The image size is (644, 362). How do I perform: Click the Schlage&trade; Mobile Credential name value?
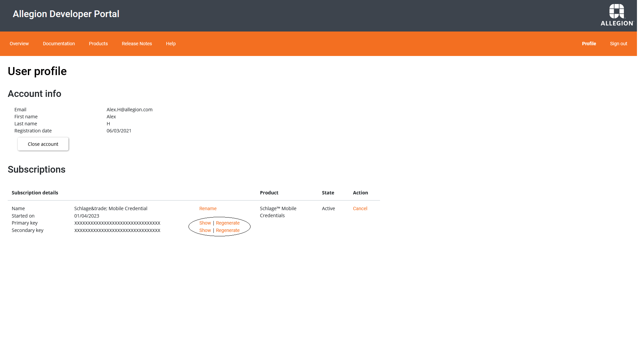click(x=111, y=208)
